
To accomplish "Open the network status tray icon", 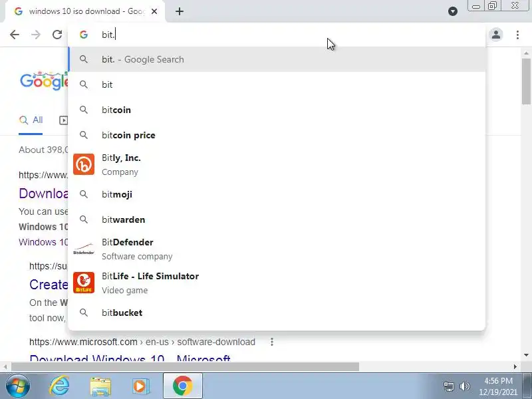I will [448, 386].
